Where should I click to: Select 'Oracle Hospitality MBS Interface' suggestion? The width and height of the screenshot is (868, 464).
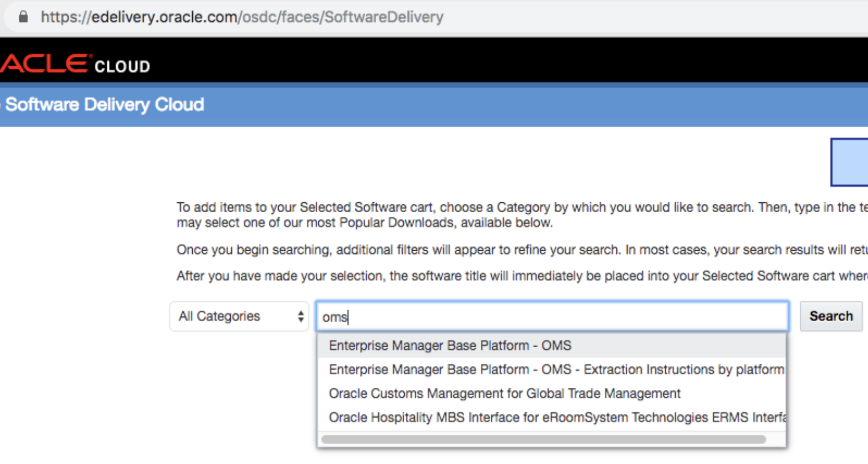[x=552, y=418]
